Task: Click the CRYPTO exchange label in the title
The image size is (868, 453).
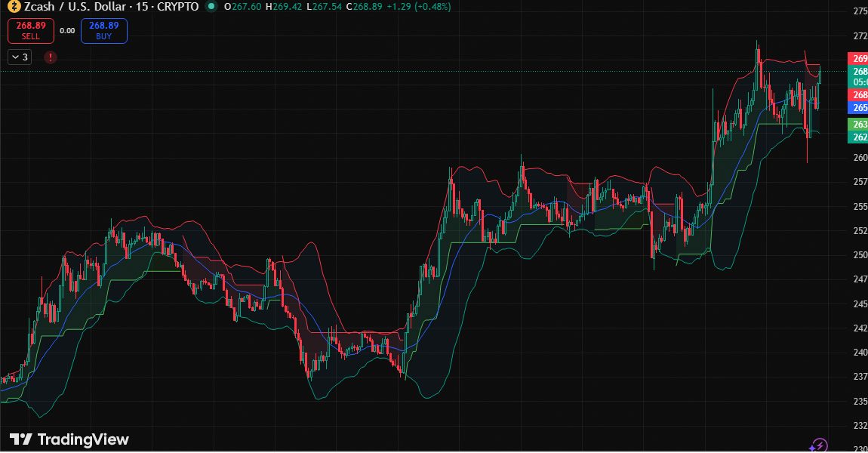Action: click(177, 7)
